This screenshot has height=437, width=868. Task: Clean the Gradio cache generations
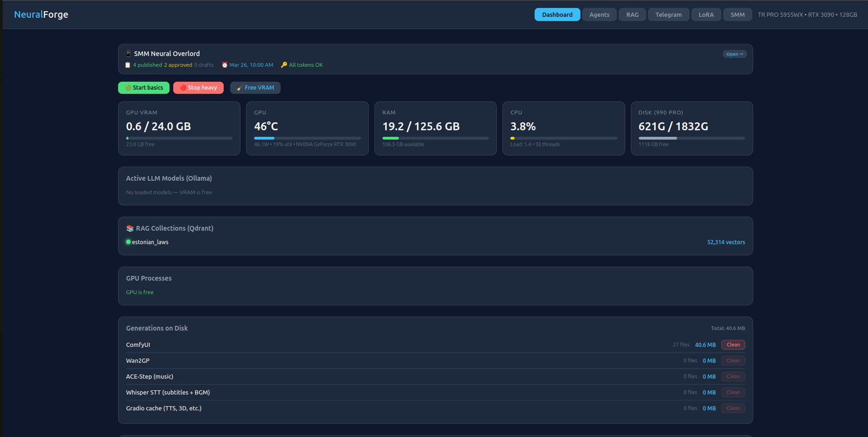point(733,408)
